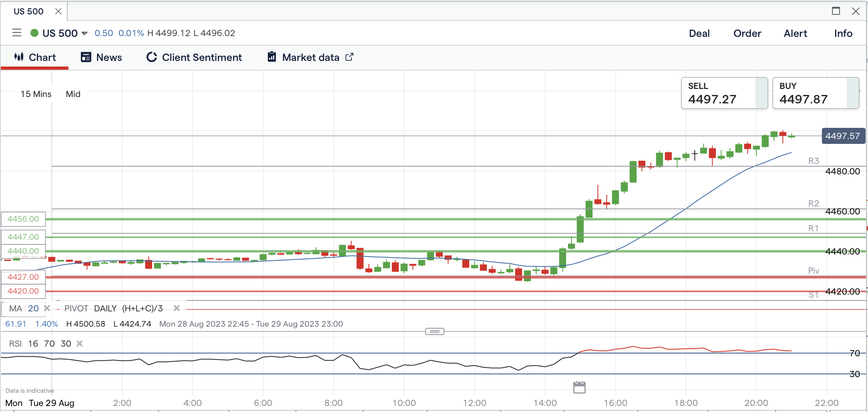Switch to the Chart tab
The image size is (868, 412).
coord(35,57)
